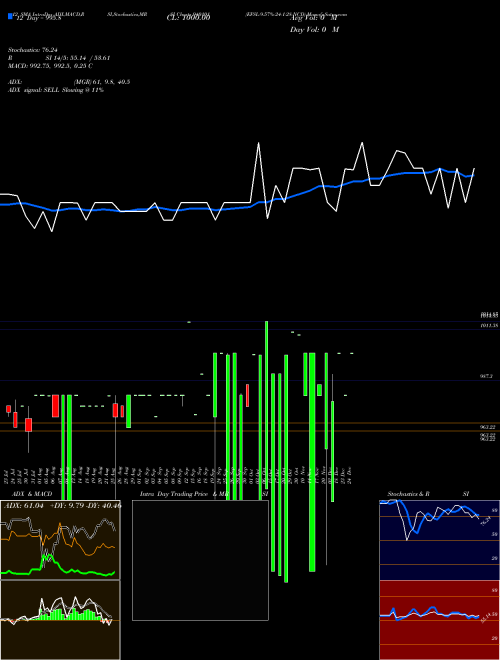Click the 'CL: 1000.00' closing price label
This screenshot has height=660, width=500.
[188, 18]
